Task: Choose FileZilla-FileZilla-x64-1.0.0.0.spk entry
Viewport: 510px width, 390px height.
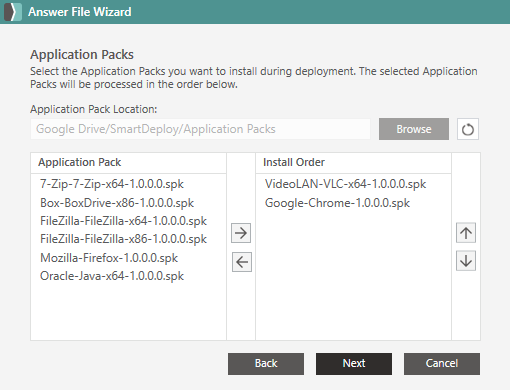Action: click(123, 221)
